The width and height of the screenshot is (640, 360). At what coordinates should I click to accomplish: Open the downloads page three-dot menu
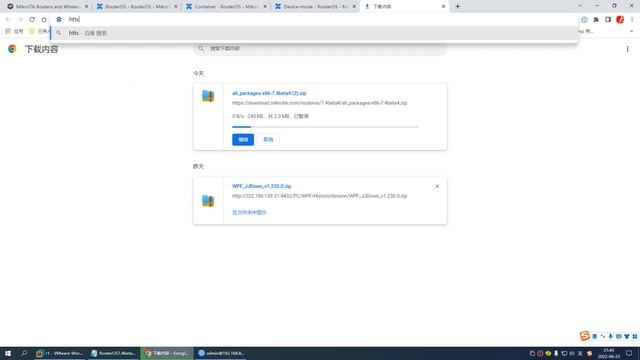627,49
